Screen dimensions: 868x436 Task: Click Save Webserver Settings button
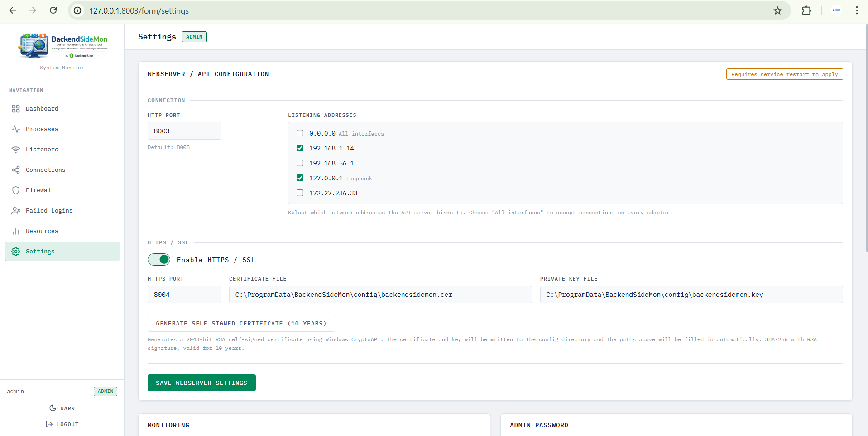pyautogui.click(x=201, y=383)
